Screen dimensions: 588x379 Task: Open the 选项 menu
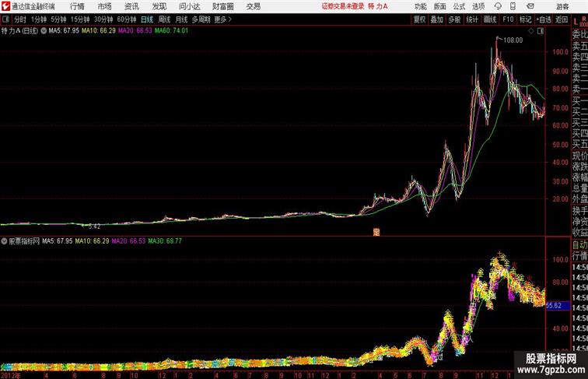pos(478,6)
